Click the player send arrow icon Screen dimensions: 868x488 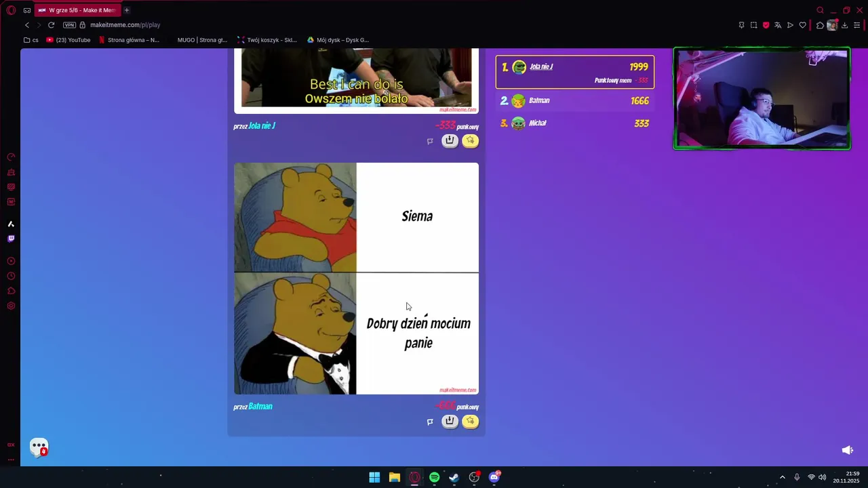(790, 25)
